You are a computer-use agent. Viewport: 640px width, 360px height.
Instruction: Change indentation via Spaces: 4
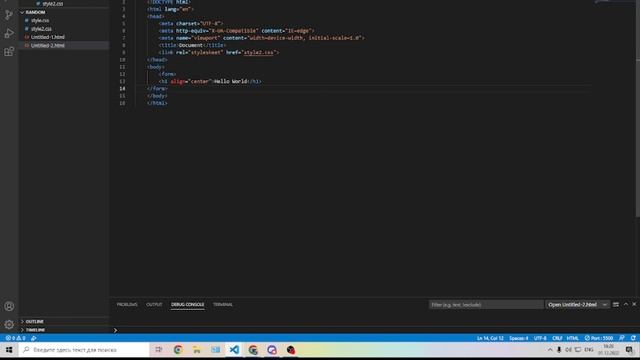(x=519, y=338)
